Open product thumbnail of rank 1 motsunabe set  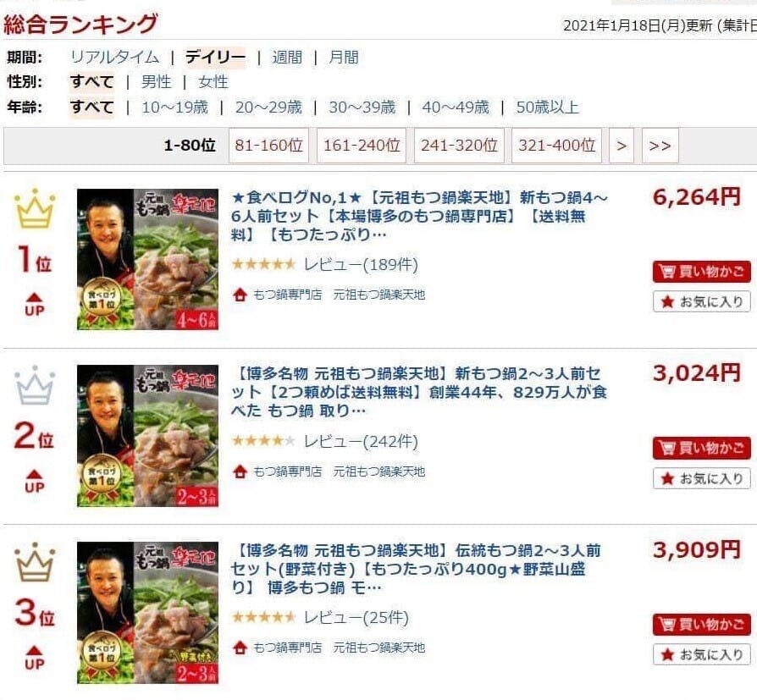coord(147,259)
